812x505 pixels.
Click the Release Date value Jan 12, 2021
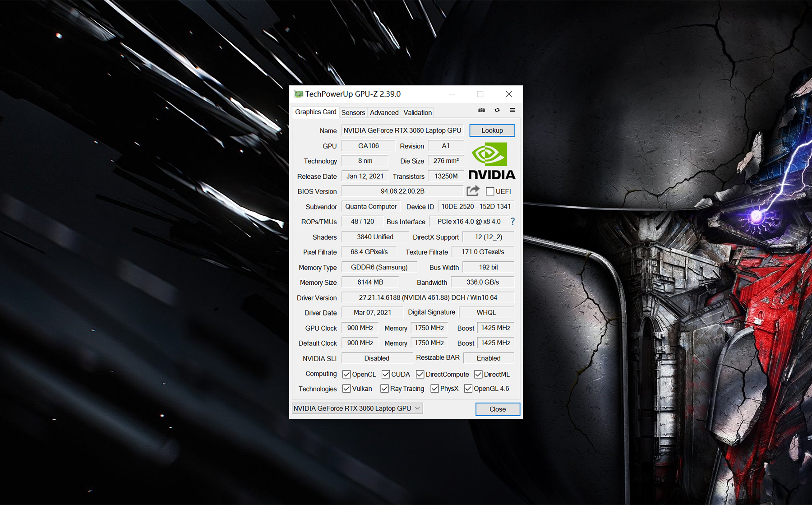coord(365,176)
